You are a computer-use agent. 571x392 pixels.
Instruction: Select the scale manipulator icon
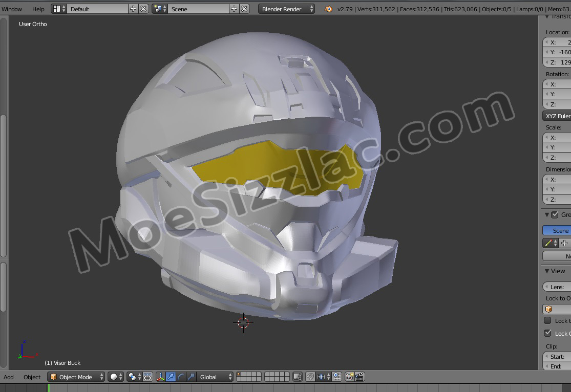pos(191,377)
